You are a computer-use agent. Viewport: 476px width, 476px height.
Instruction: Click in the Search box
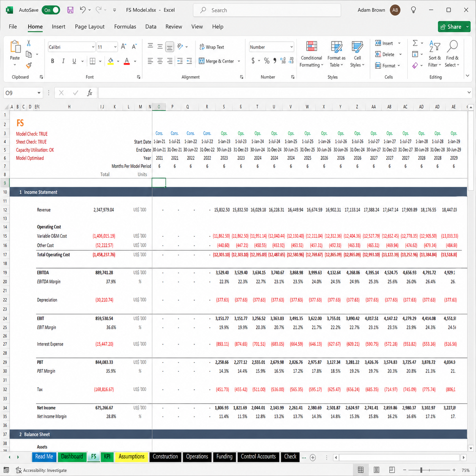(x=267, y=10)
